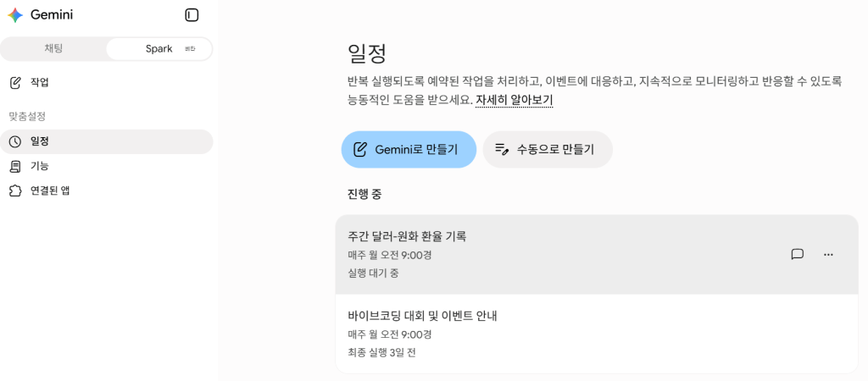The width and height of the screenshot is (868, 381).
Task: Click the document icon beside 기능
Action: click(15, 167)
